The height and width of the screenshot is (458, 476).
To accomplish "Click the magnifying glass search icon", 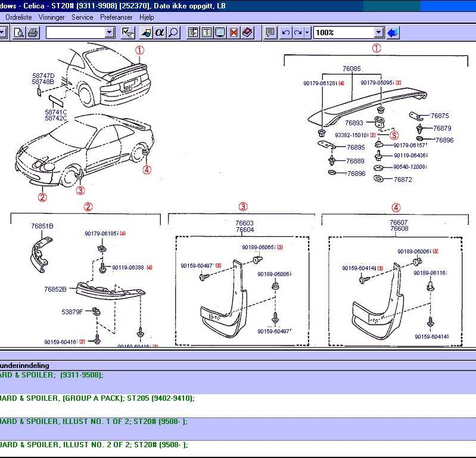I will [x=173, y=33].
